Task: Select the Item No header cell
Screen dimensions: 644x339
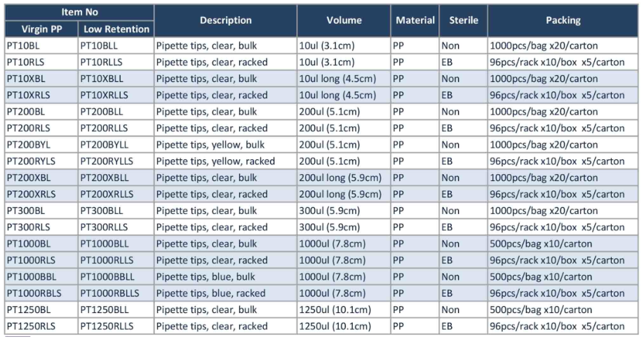Action: click(78, 13)
